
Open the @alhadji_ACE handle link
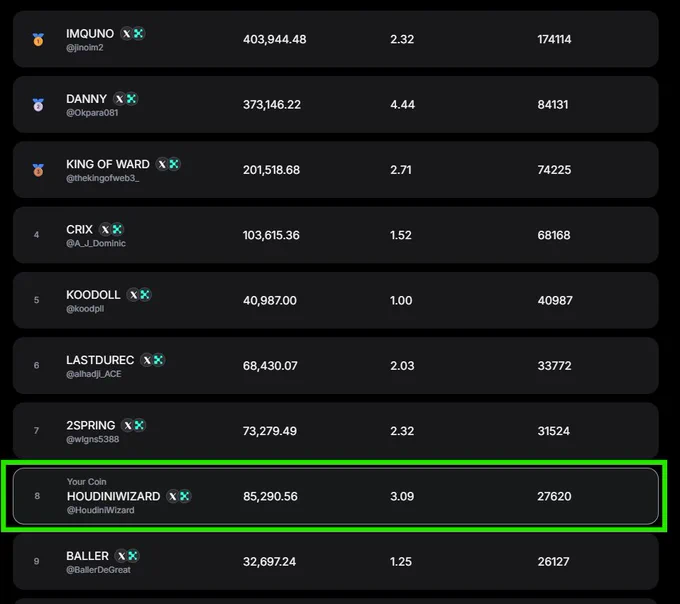(x=94, y=374)
